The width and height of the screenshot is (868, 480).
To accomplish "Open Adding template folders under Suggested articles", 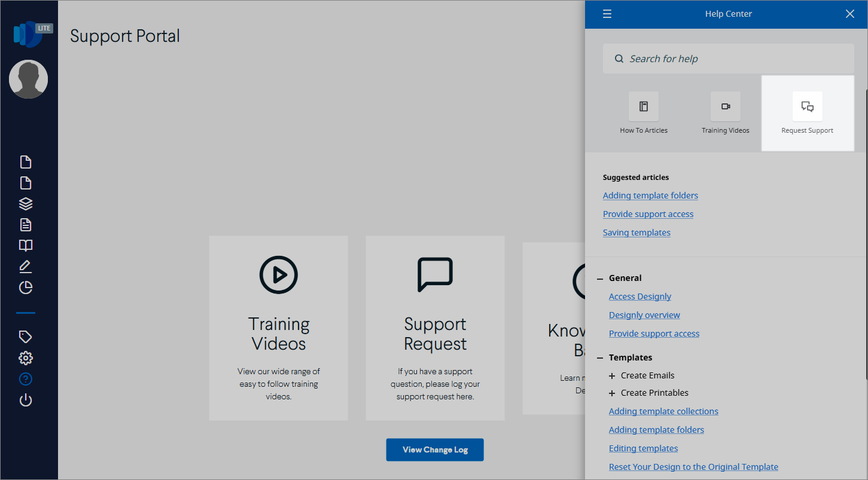I will coord(650,195).
